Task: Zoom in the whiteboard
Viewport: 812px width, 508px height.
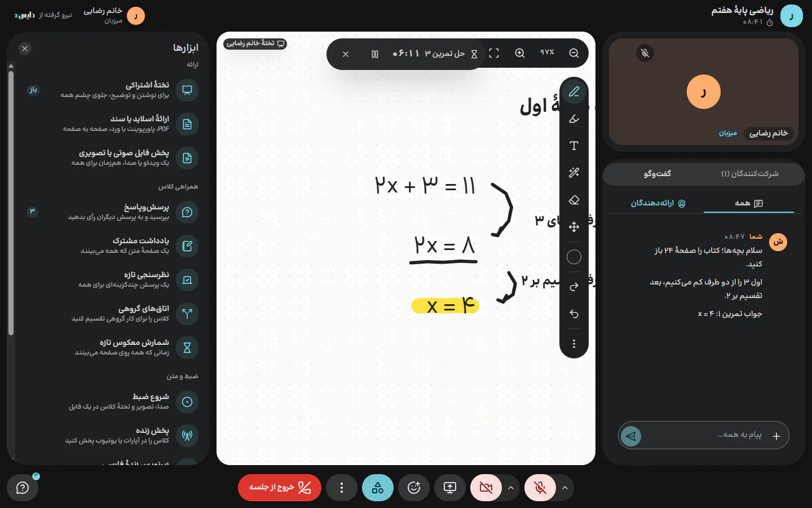Action: click(520, 53)
